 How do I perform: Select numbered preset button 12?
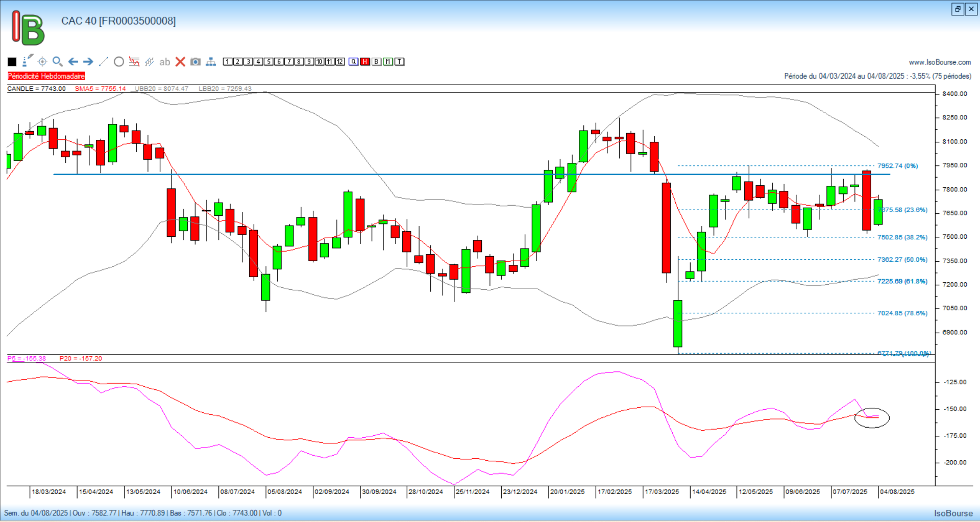[340, 62]
